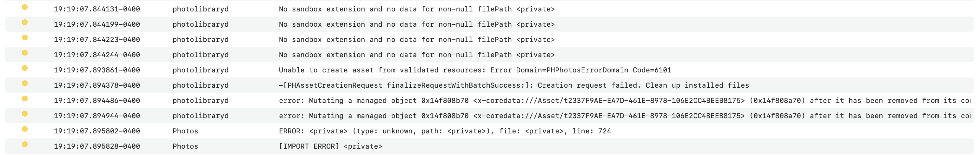Viewport: 980px width, 155px height.
Task: Select the "Unable to create asset" message
Action: (x=475, y=70)
